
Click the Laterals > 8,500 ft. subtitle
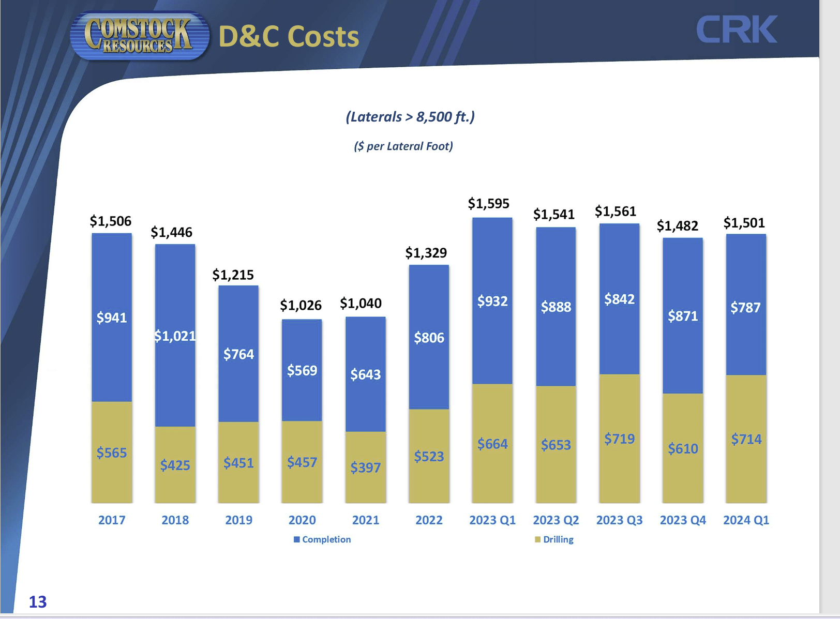410,117
